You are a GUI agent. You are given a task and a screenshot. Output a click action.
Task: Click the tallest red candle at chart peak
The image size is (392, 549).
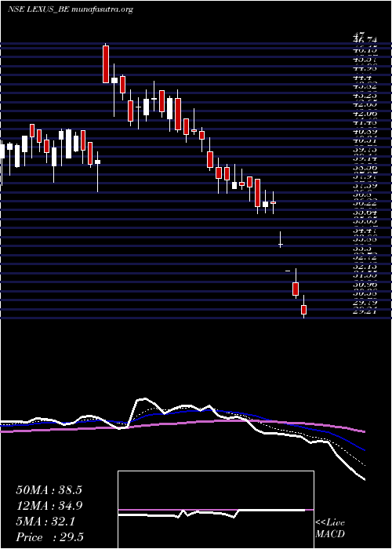(106, 64)
